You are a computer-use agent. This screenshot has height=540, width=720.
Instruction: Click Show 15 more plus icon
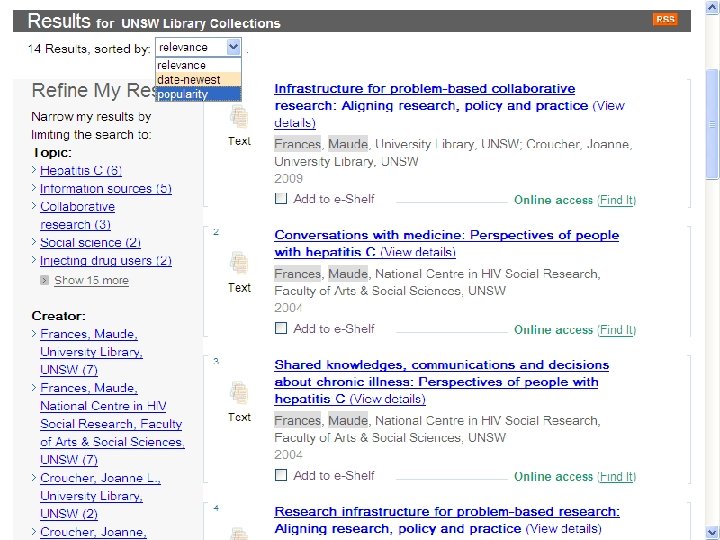point(45,280)
